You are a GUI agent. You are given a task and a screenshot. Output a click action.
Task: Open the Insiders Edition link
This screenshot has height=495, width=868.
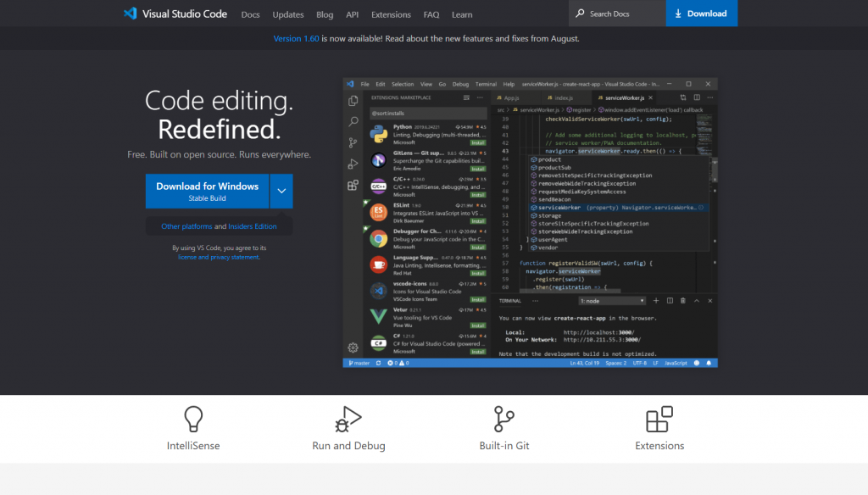point(253,226)
